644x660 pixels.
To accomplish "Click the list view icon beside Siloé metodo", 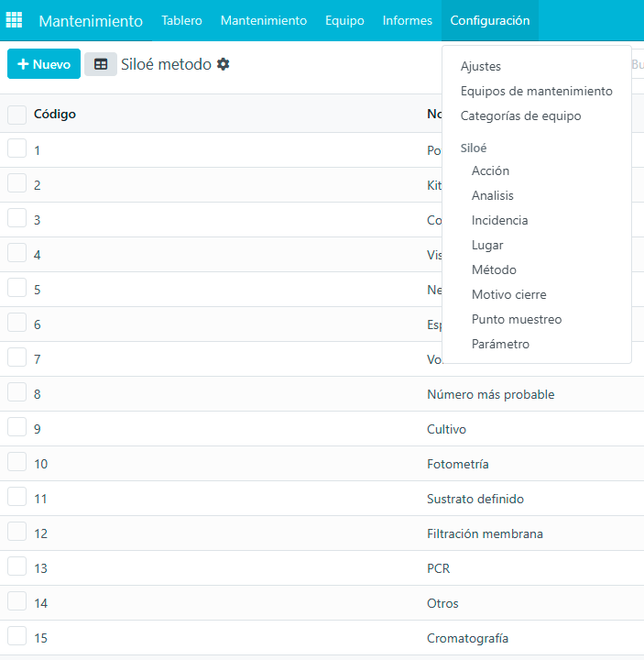I will point(101,64).
